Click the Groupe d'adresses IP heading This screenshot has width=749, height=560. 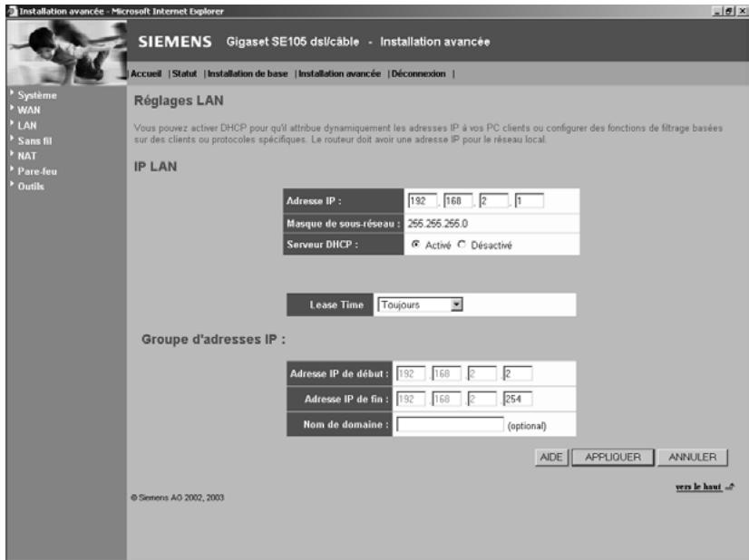213,340
